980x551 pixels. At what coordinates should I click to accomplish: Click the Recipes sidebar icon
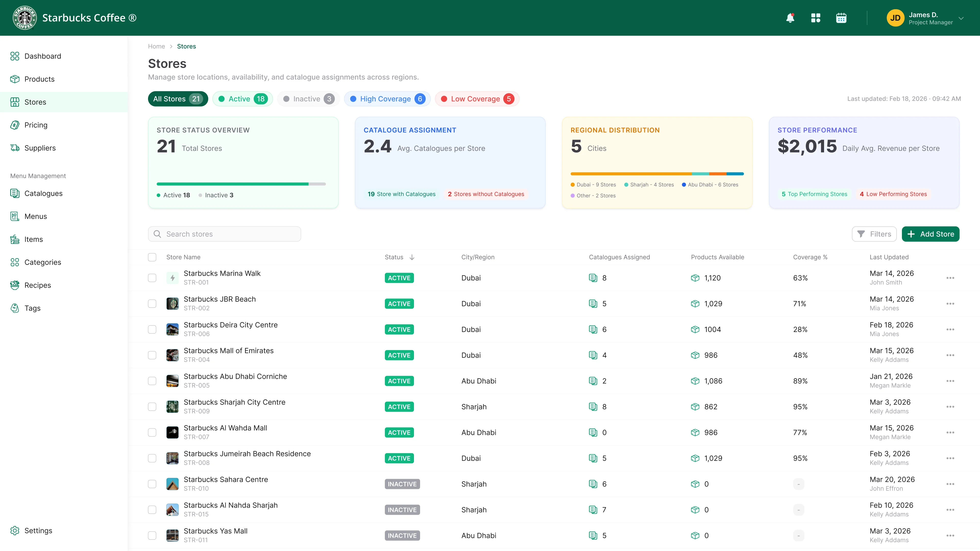point(15,285)
